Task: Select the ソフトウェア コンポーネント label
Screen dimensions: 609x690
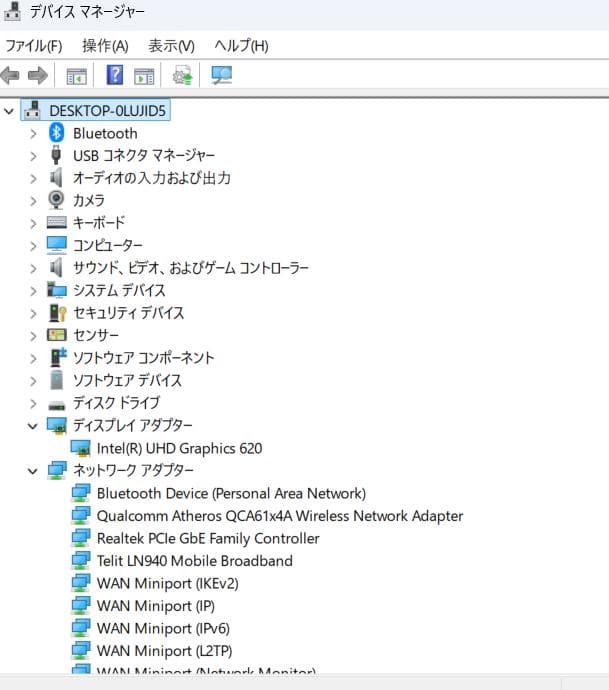Action: (143, 358)
